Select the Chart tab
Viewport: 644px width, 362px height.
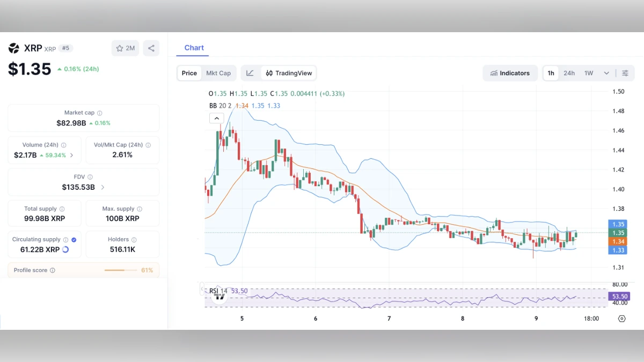click(x=194, y=48)
